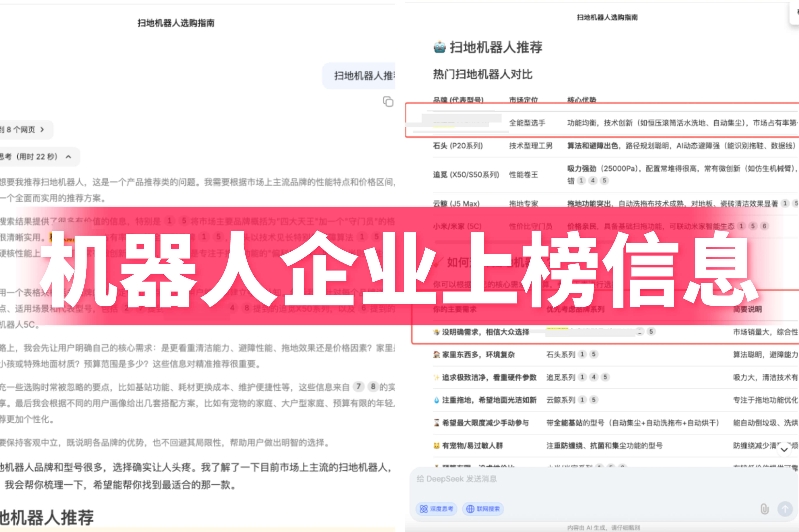This screenshot has height=532, width=799.
Task: Open citation 5 beside 石头系列
Action: click(594, 354)
